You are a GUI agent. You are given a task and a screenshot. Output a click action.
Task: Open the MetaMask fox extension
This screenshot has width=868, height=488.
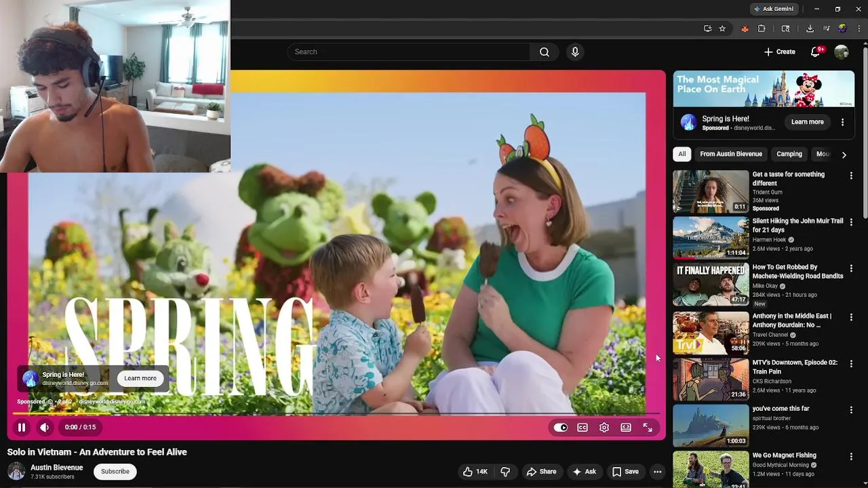tap(745, 28)
